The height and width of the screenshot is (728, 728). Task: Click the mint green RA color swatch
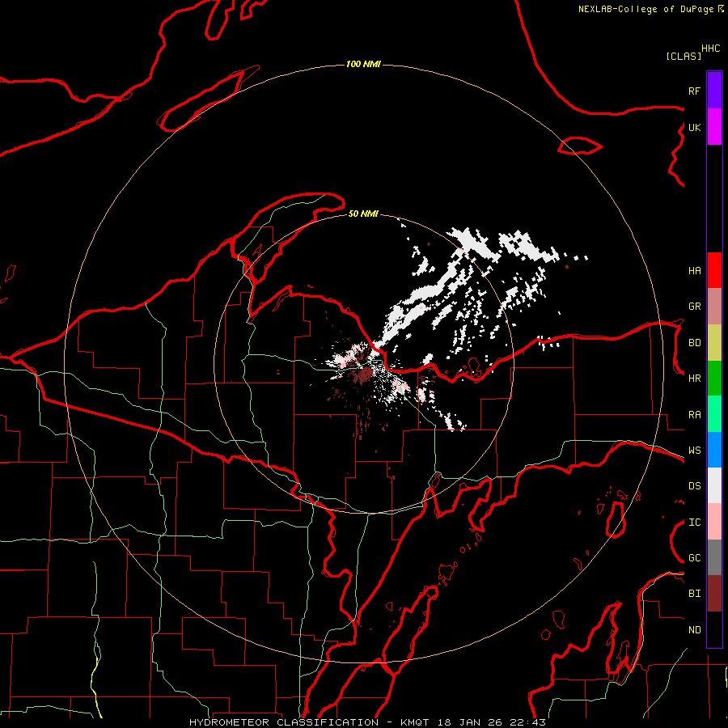(x=714, y=414)
